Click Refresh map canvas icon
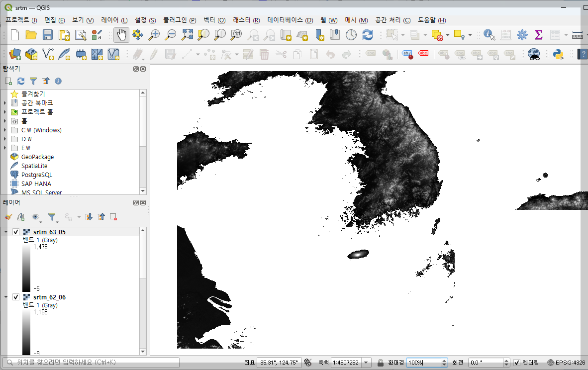 point(368,35)
